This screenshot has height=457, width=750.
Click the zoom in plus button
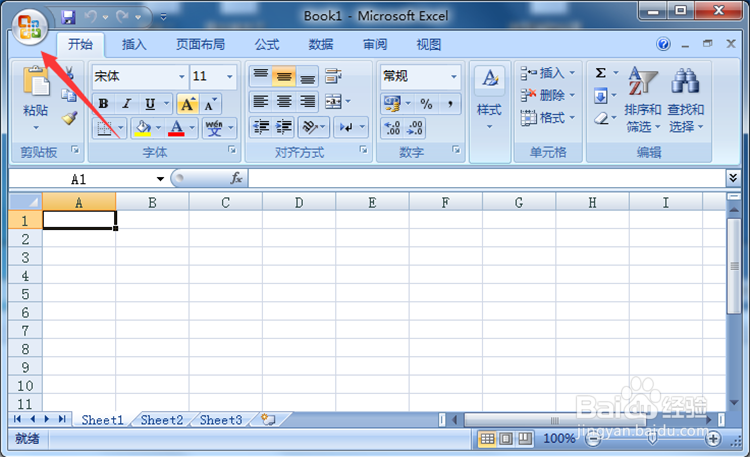(713, 438)
